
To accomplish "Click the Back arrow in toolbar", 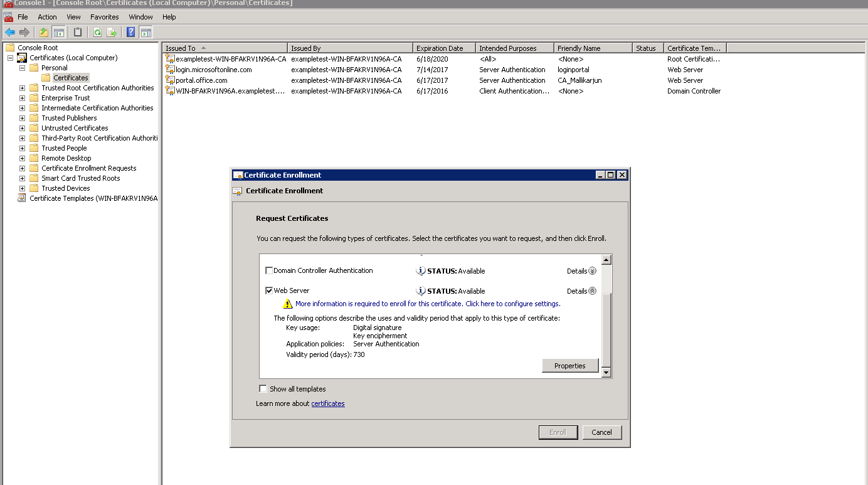I will (x=10, y=32).
